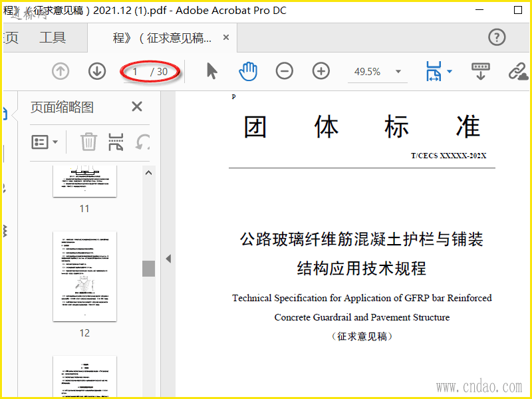Activate the Hand pan tool
Screen dimensions: 532x399
coord(248,71)
